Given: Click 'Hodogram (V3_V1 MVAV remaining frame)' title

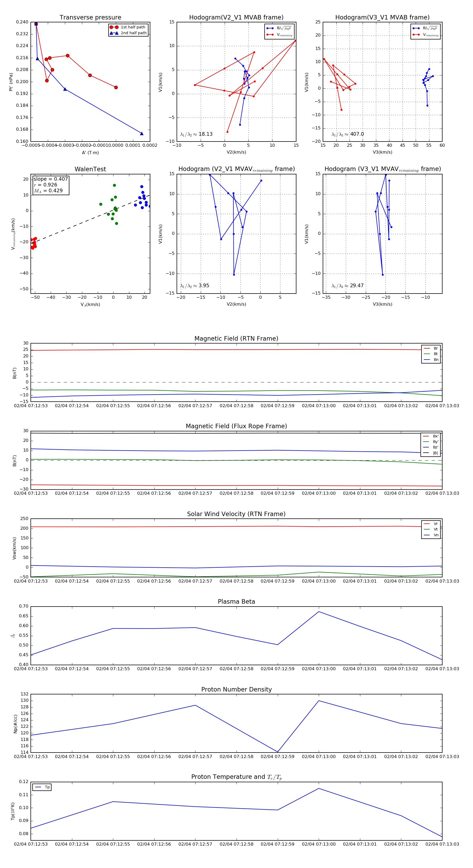Looking at the screenshot, I should [382, 169].
